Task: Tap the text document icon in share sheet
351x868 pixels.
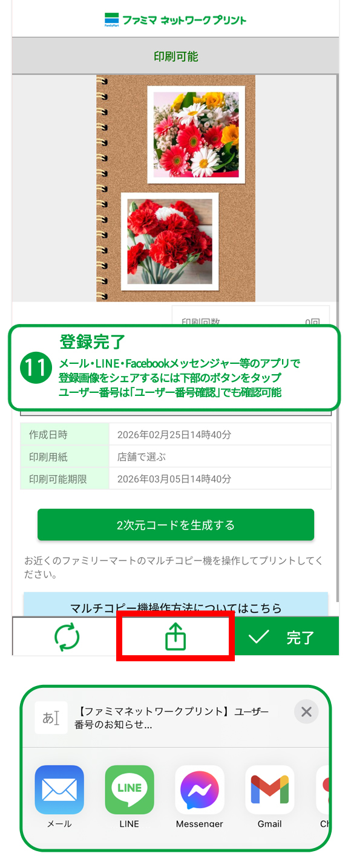Action: pyautogui.click(x=51, y=718)
